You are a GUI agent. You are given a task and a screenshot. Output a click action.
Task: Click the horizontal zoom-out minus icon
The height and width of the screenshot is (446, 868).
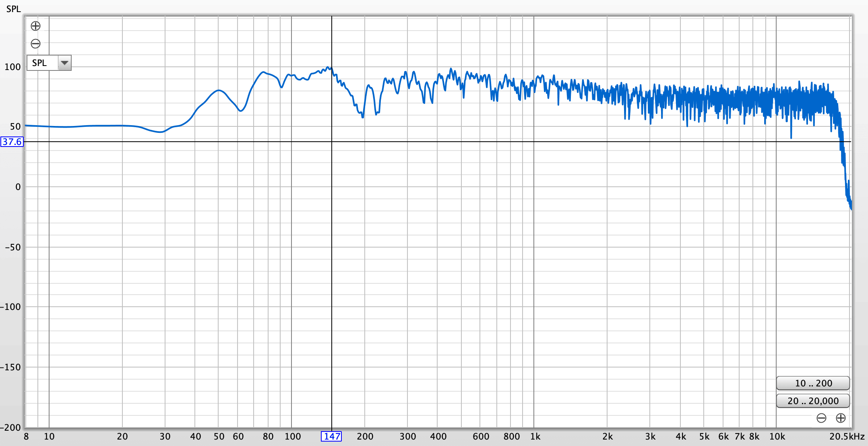(821, 418)
